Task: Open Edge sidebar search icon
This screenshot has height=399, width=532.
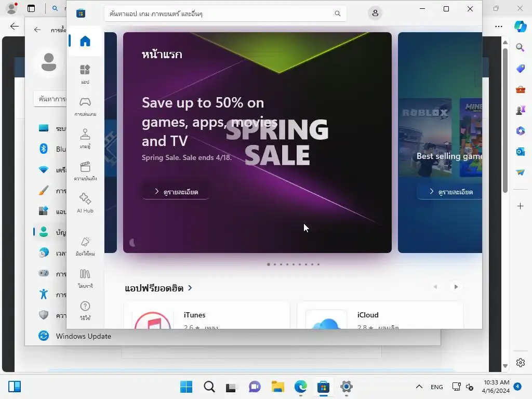Action: pyautogui.click(x=520, y=47)
